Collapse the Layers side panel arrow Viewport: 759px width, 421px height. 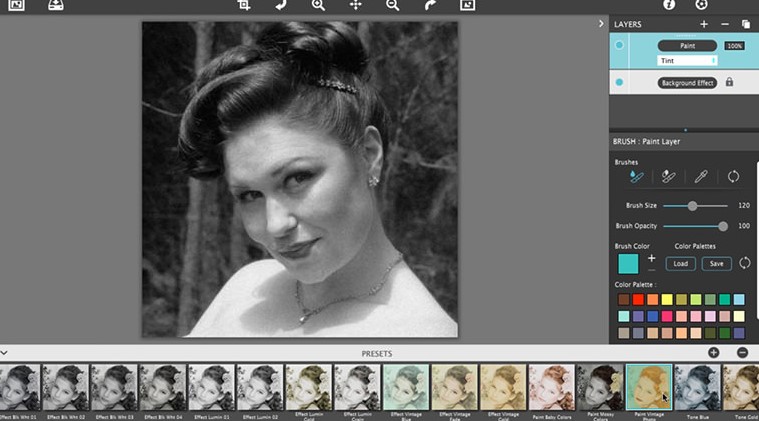(601, 23)
